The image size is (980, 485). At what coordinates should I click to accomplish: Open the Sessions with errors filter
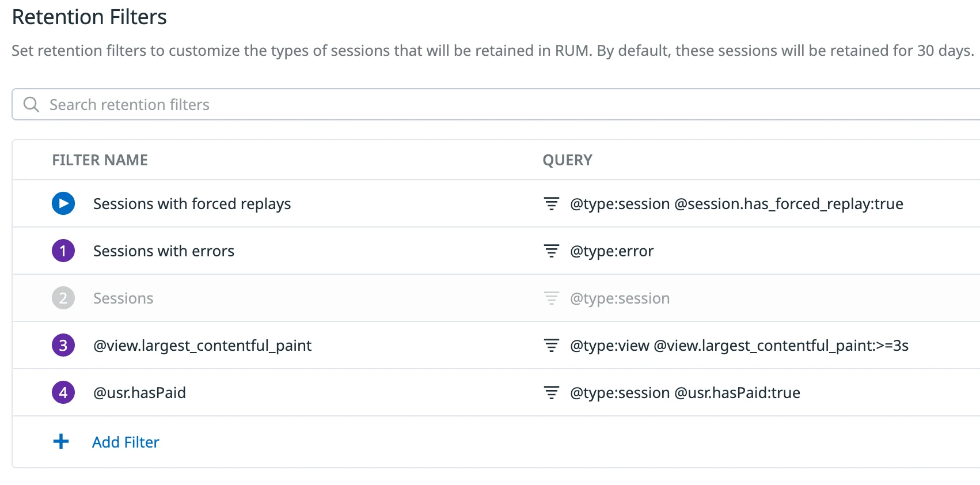click(164, 251)
